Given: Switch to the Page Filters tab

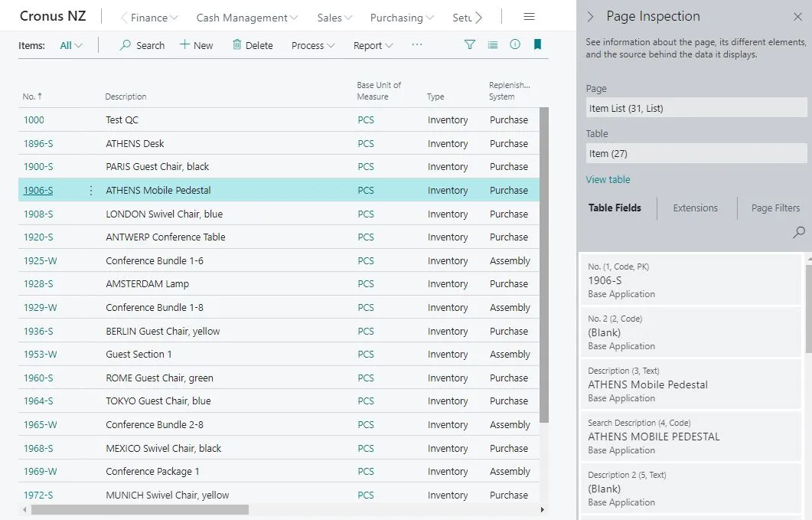Looking at the screenshot, I should pos(775,208).
